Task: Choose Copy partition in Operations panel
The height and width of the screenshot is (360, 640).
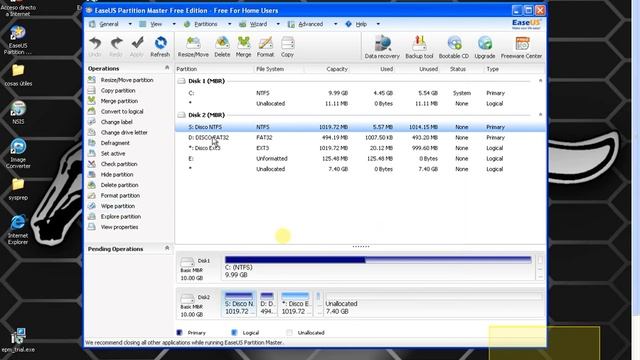Action: point(118,91)
